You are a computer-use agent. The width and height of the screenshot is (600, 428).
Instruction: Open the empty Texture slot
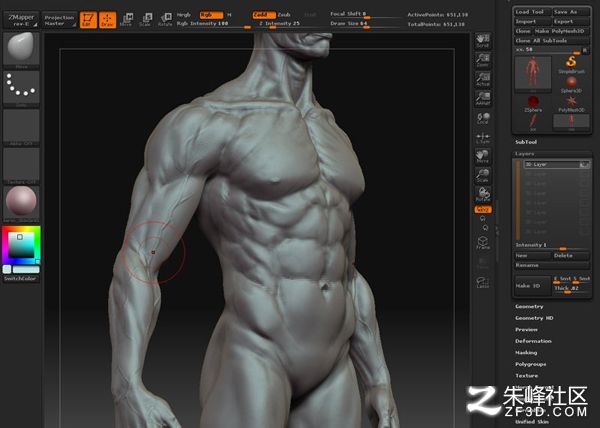(21, 166)
